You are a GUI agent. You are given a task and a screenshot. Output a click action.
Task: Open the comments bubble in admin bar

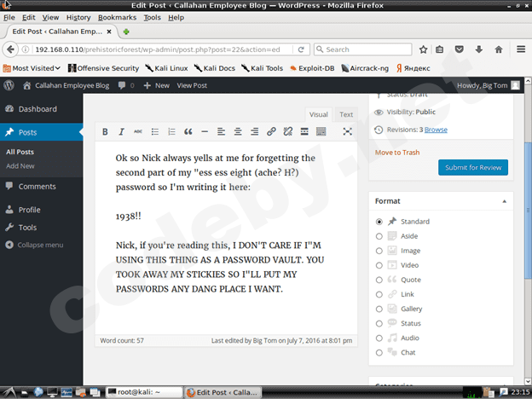pos(126,85)
